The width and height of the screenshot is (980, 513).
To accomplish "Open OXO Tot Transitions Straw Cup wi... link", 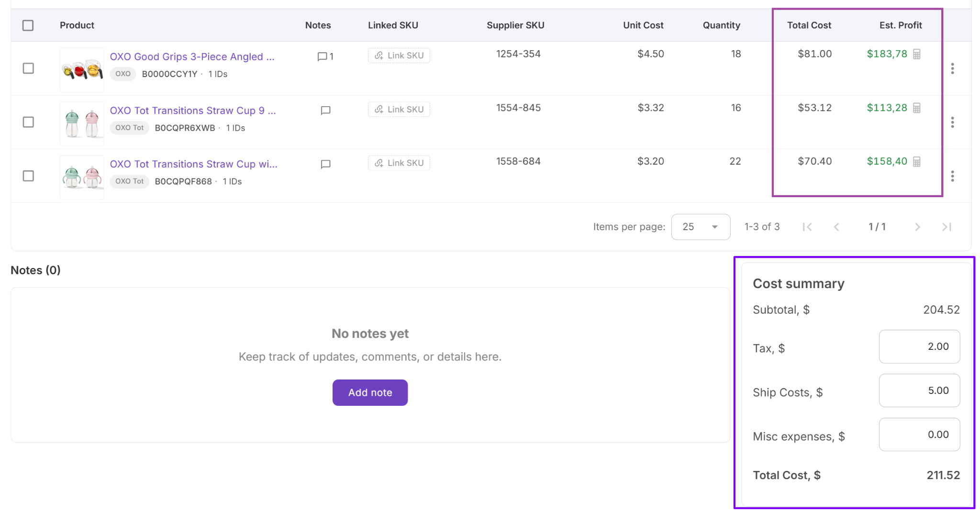I will (194, 164).
